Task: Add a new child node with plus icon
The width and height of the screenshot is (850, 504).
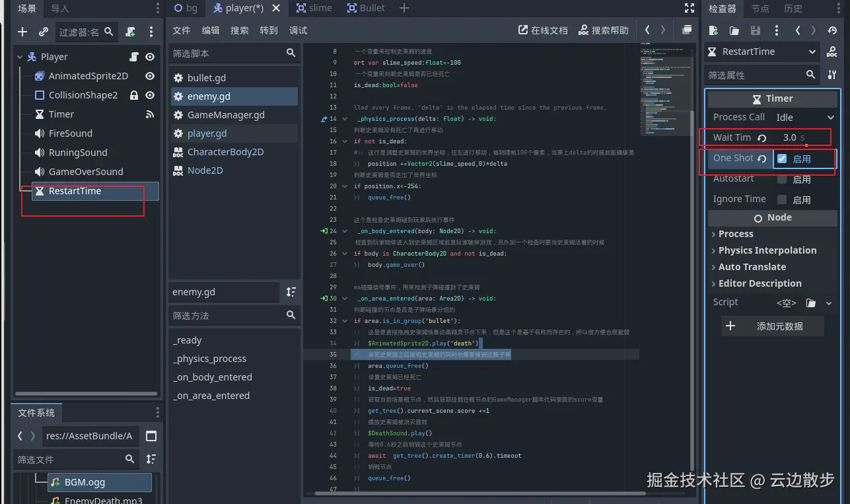Action: coord(22,32)
